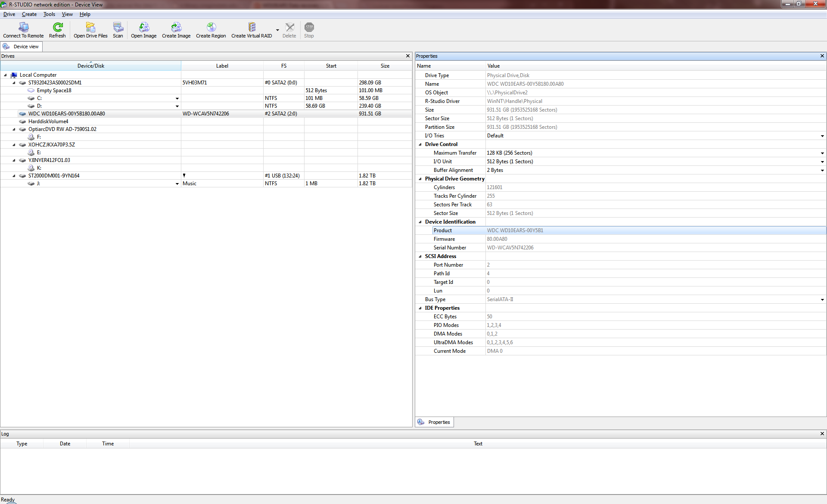Open the Tools menu
The height and width of the screenshot is (504, 827).
pyautogui.click(x=49, y=14)
